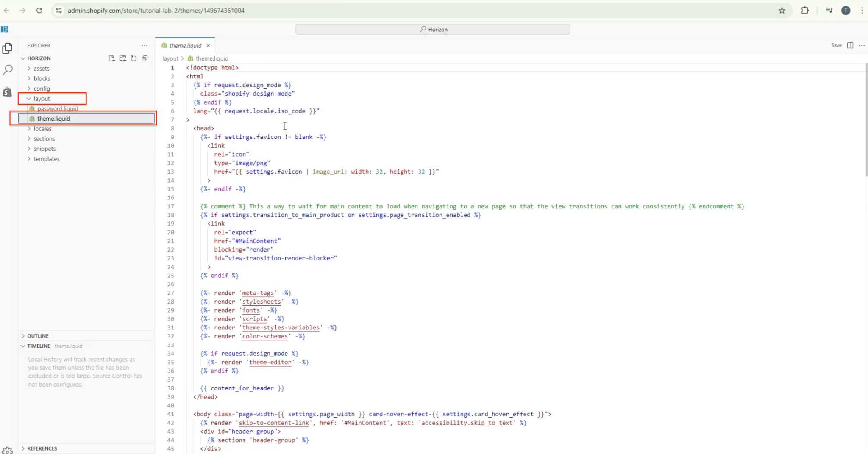Screen dimensions: 868x454
Task: Split the editor right
Action: (x=850, y=45)
